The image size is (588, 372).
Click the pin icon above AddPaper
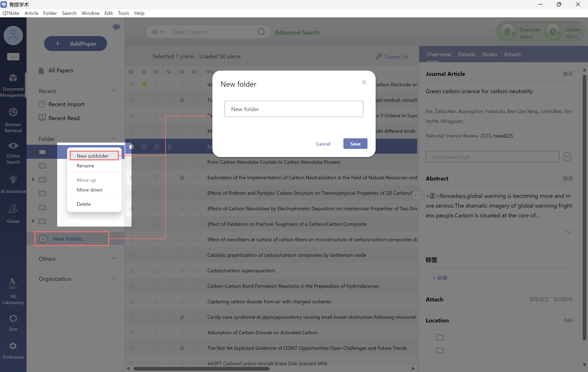[x=116, y=27]
